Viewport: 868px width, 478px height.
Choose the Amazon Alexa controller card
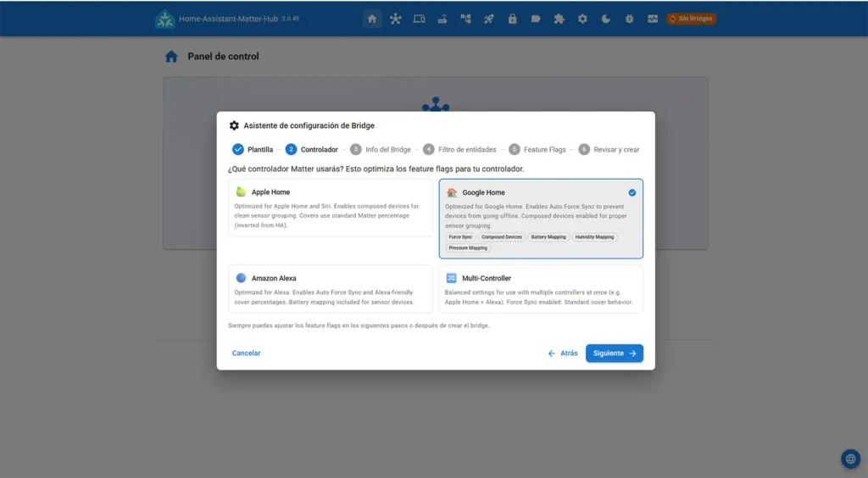[x=331, y=289]
